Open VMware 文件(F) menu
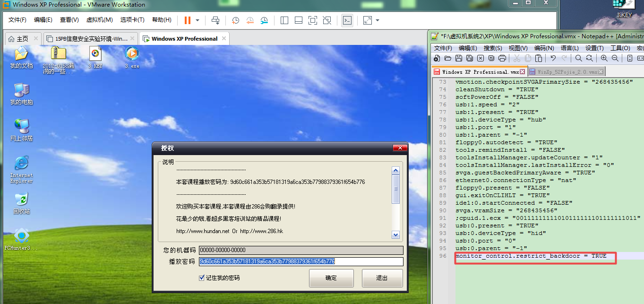 click(x=17, y=20)
